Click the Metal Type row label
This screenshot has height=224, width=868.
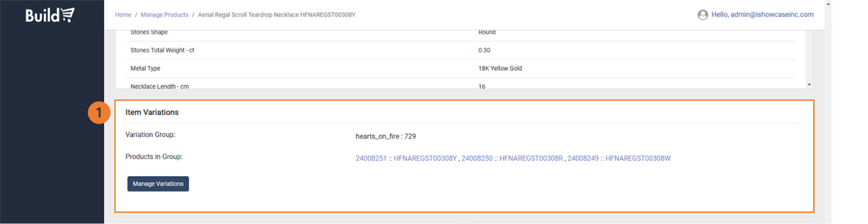click(x=145, y=68)
